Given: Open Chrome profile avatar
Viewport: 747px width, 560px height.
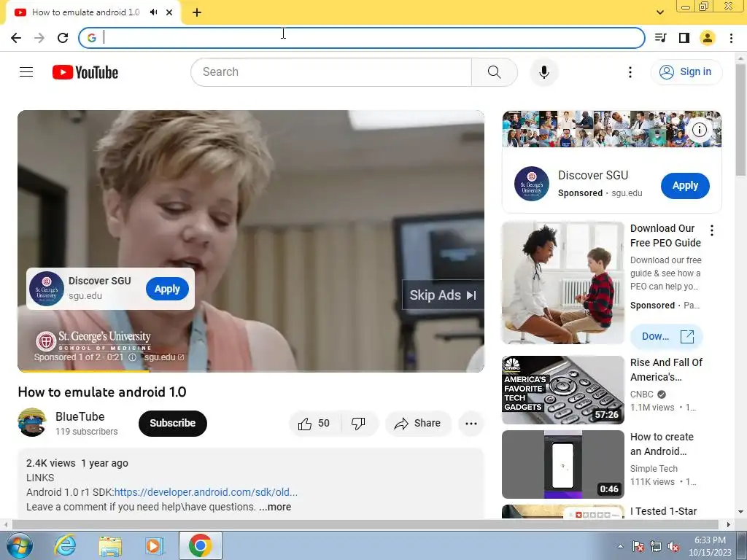Looking at the screenshot, I should click(x=708, y=38).
